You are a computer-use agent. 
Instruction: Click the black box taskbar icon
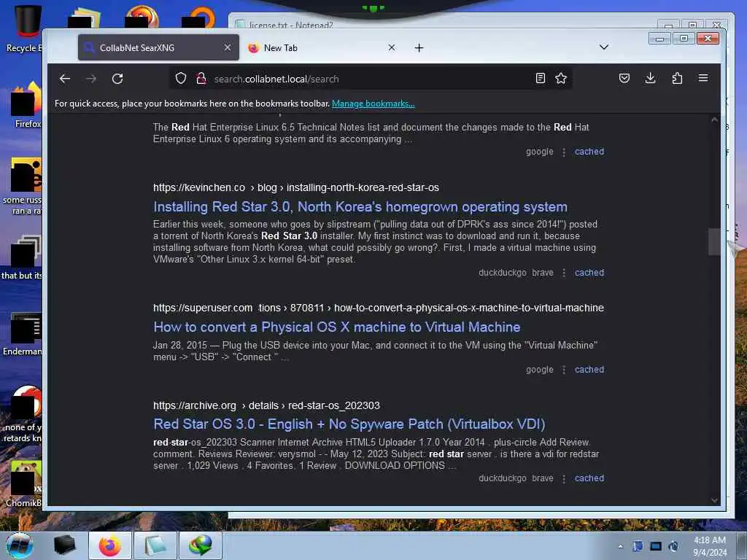click(x=65, y=545)
